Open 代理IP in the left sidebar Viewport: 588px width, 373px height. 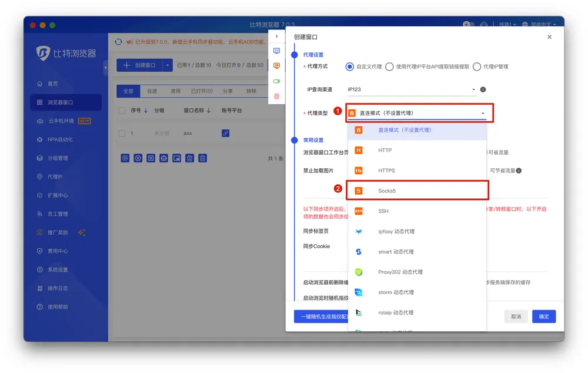coord(55,176)
